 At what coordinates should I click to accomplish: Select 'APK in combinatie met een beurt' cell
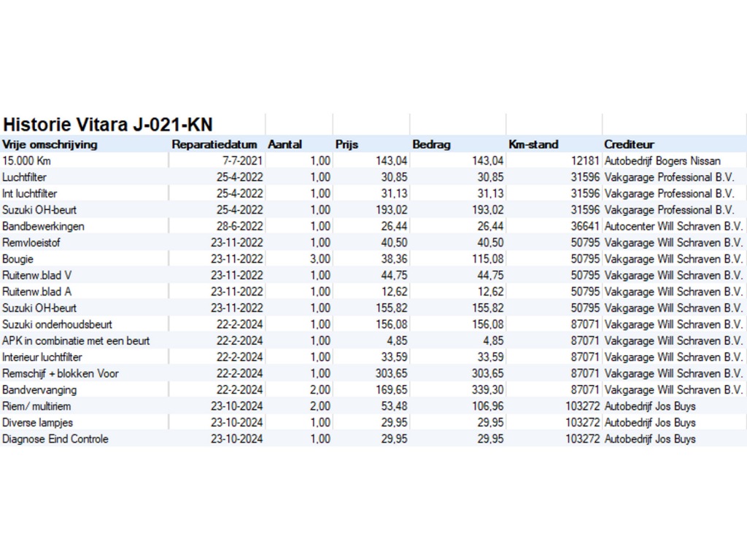(76, 341)
